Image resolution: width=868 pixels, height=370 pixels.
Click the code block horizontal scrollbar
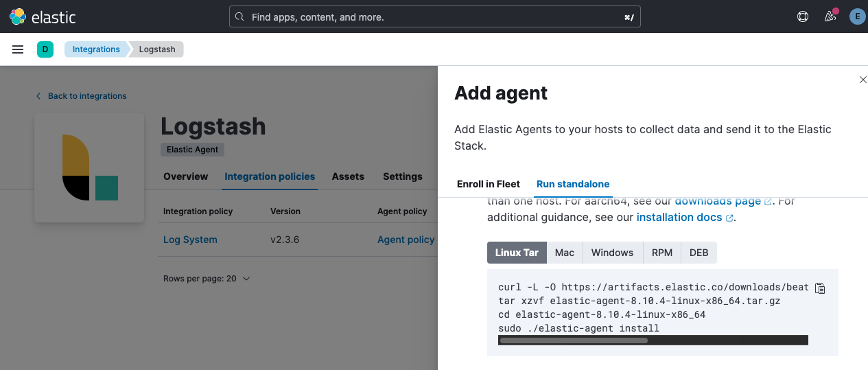pos(574,340)
